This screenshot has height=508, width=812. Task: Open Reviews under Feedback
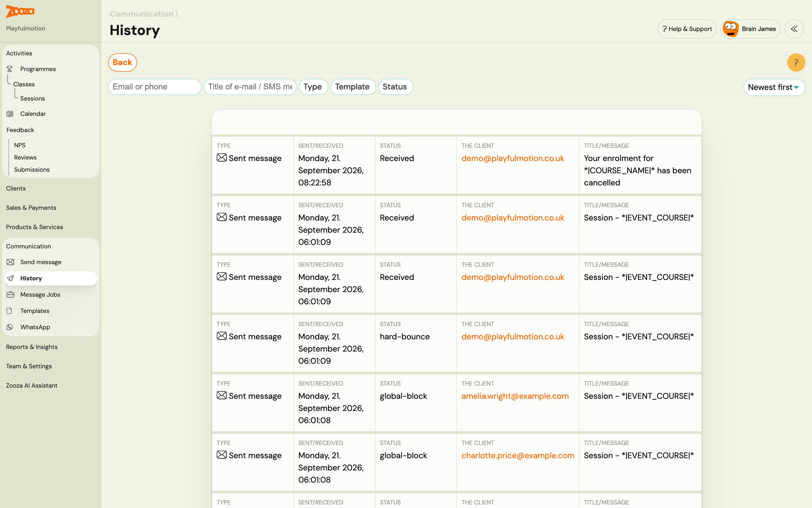coord(25,157)
